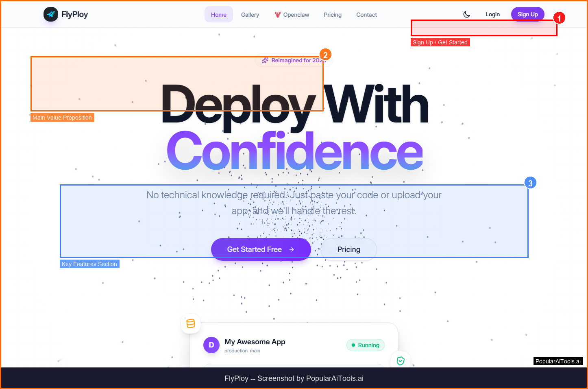
Task: Click the sparkle icon in Reimagined badge
Action: pyautogui.click(x=265, y=60)
